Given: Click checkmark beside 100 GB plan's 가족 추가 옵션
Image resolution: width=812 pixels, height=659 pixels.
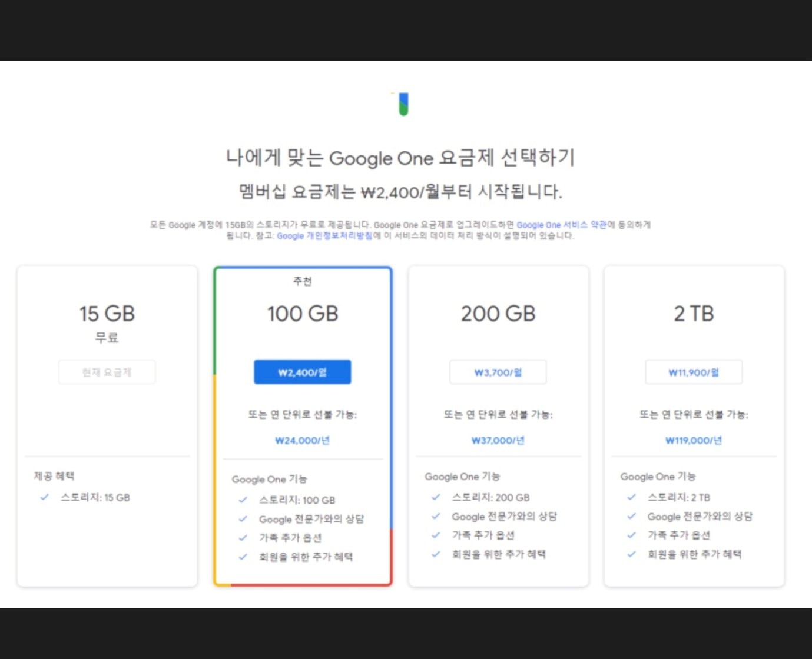Looking at the screenshot, I should (x=243, y=538).
